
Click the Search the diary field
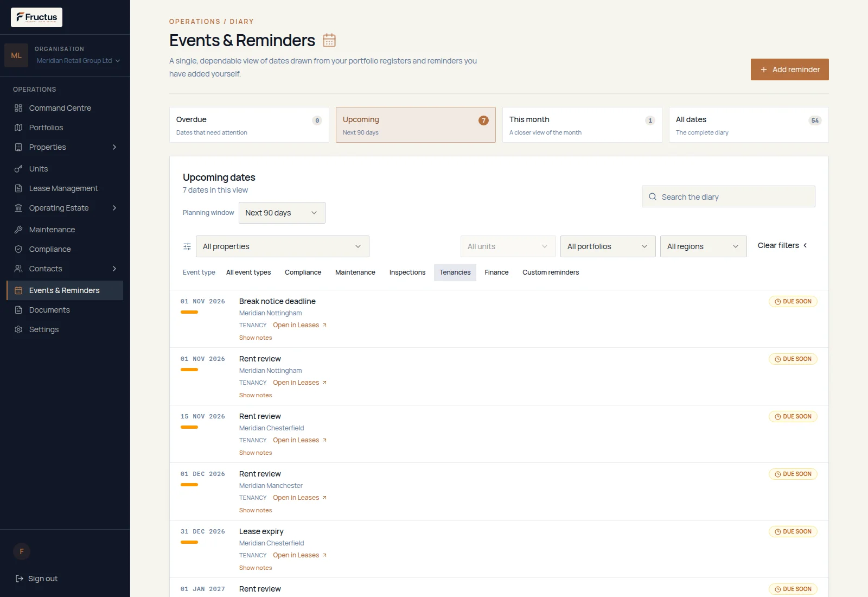(729, 196)
